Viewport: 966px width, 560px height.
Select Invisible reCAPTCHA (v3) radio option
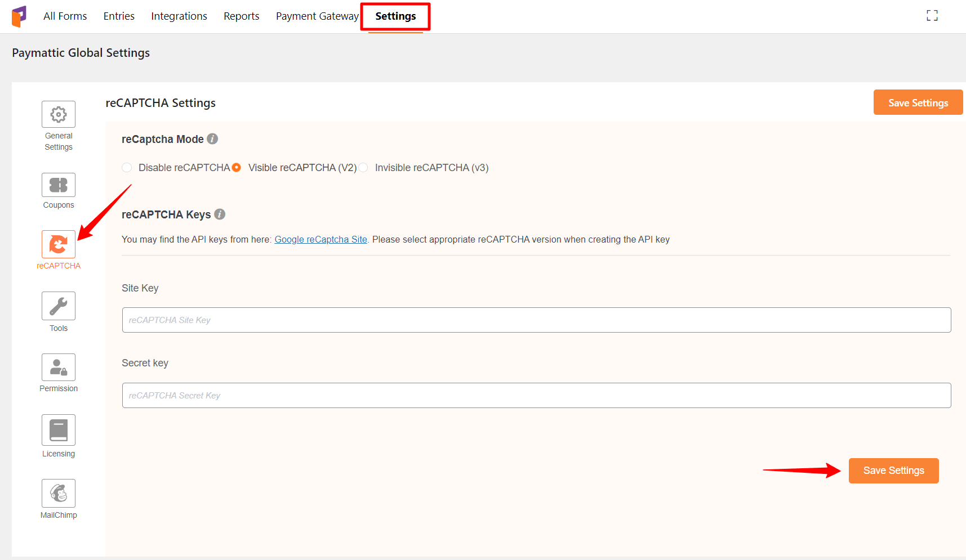363,168
